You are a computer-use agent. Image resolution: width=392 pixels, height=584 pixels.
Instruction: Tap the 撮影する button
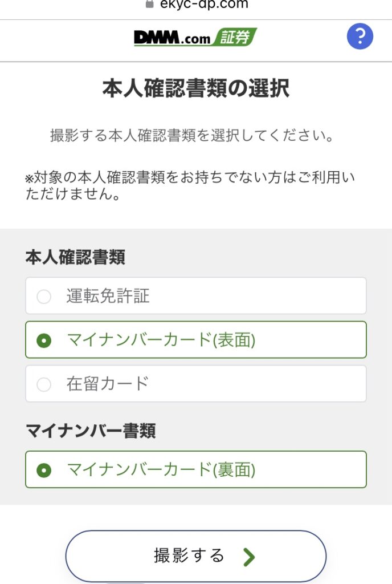(x=196, y=556)
